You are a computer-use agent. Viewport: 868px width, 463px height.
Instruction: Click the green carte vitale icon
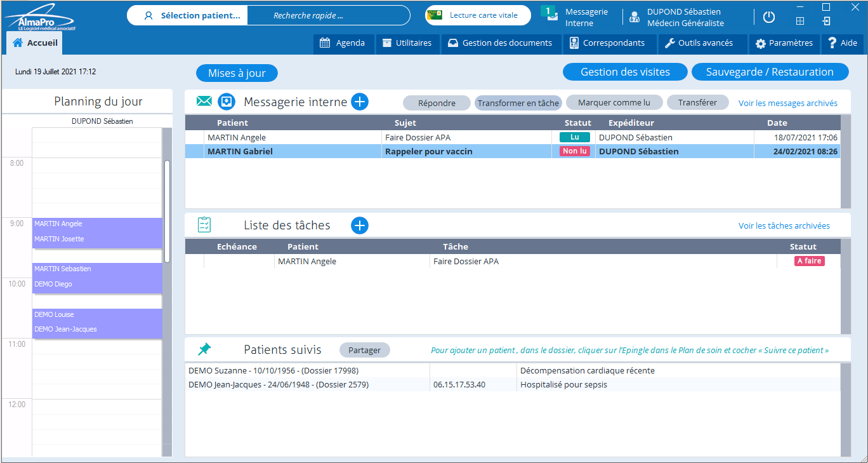[x=435, y=15]
